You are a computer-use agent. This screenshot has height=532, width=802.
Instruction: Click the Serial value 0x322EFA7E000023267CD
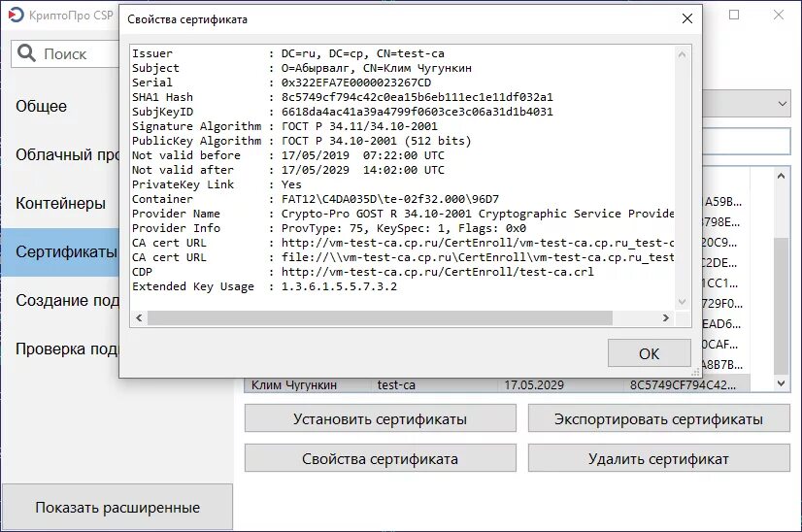pyautogui.click(x=356, y=83)
